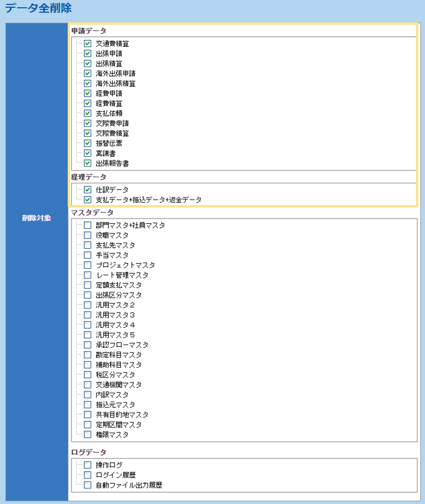Enable the プロジェクトマスタ checkbox
The width and height of the screenshot is (425, 504).
click(88, 265)
